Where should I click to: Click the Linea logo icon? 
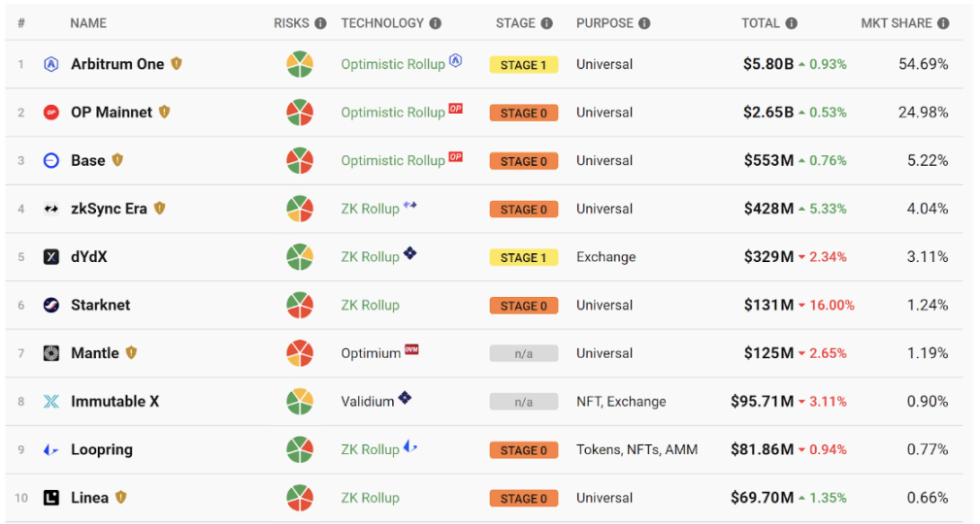pos(51,498)
